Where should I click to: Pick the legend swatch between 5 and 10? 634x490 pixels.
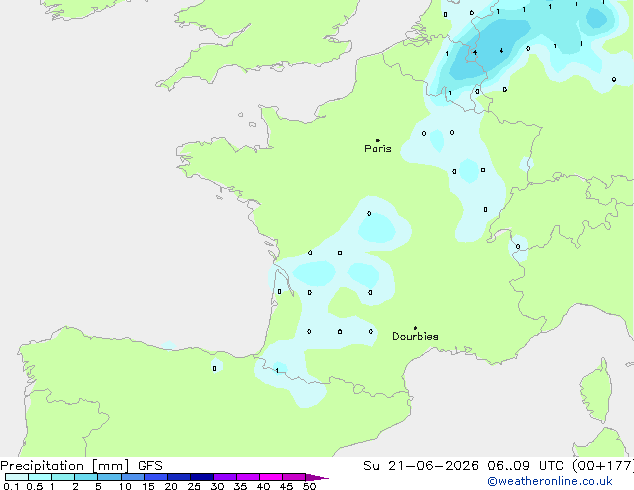pos(109,477)
